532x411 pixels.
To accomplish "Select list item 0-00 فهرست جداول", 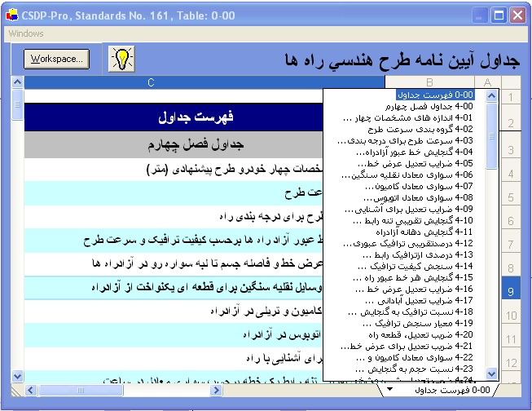I will [x=435, y=95].
